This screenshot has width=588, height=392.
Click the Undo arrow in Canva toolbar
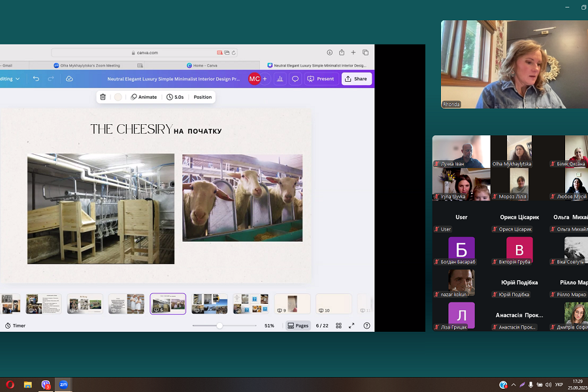click(x=36, y=79)
